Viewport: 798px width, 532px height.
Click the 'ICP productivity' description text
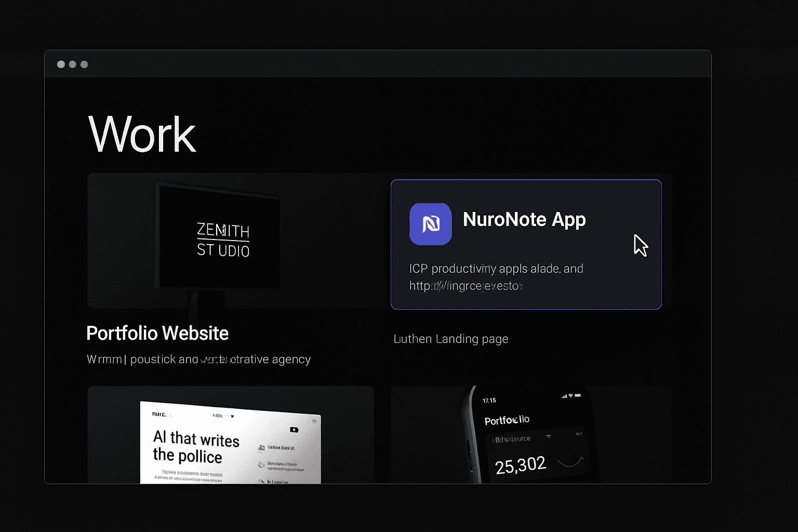click(x=496, y=269)
